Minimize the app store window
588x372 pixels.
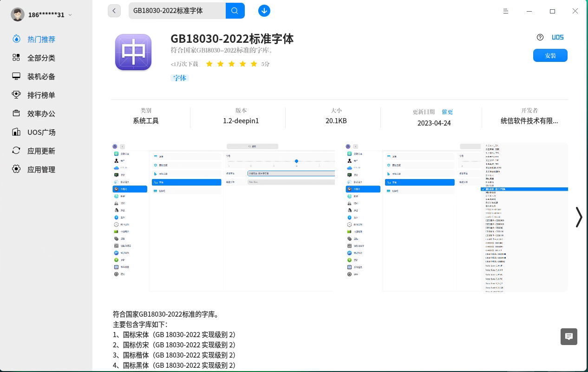pyautogui.click(x=529, y=11)
